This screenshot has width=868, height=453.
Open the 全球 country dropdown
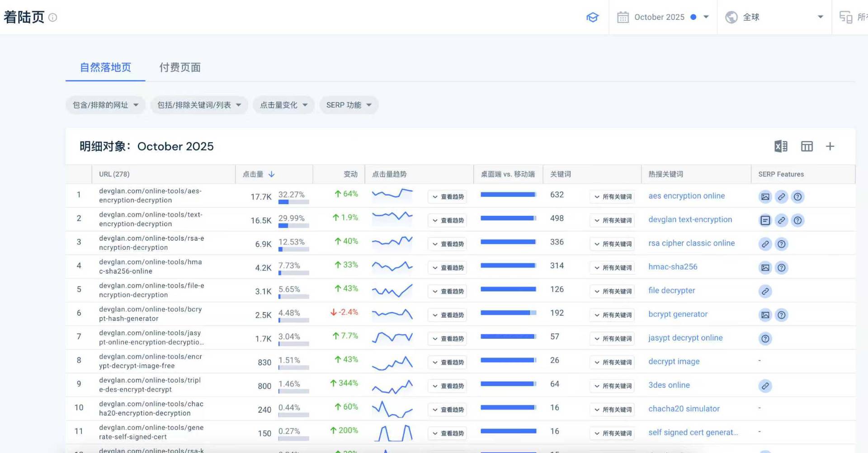(x=774, y=17)
